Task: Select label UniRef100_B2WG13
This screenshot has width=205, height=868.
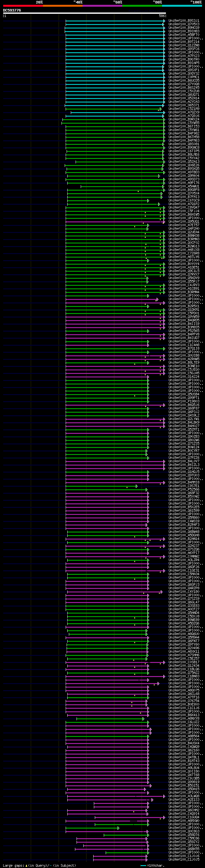Action: [x=184, y=246]
